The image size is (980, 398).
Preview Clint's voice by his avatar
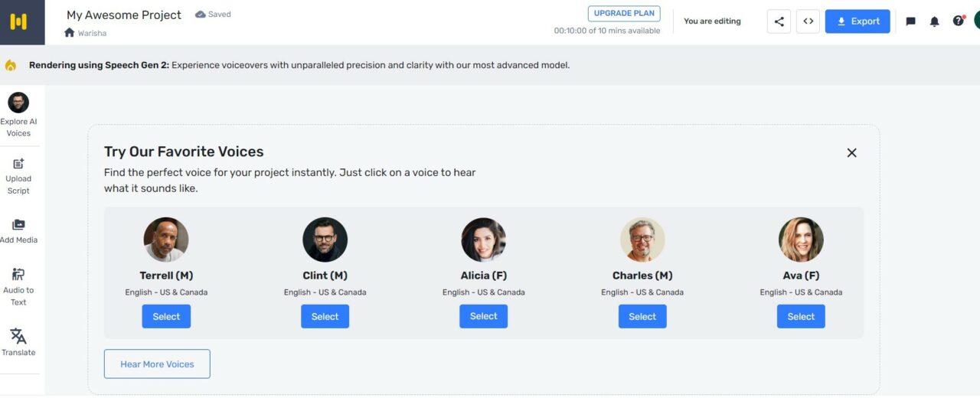pyautogui.click(x=325, y=240)
